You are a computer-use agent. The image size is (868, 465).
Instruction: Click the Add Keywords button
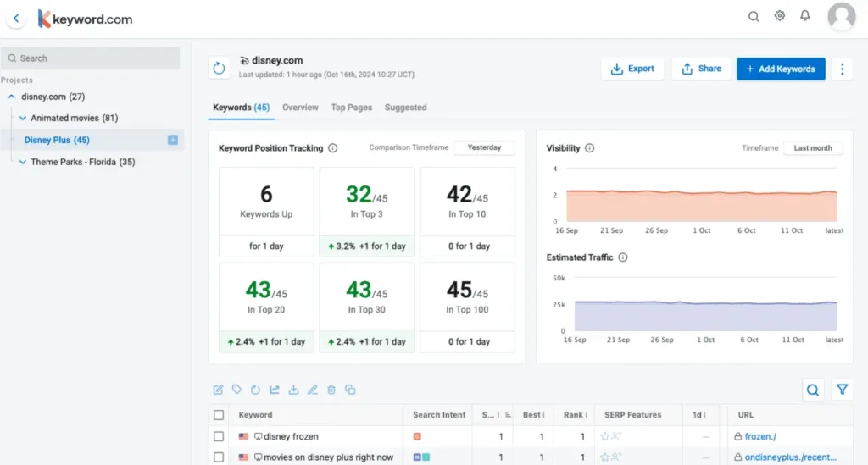[781, 69]
